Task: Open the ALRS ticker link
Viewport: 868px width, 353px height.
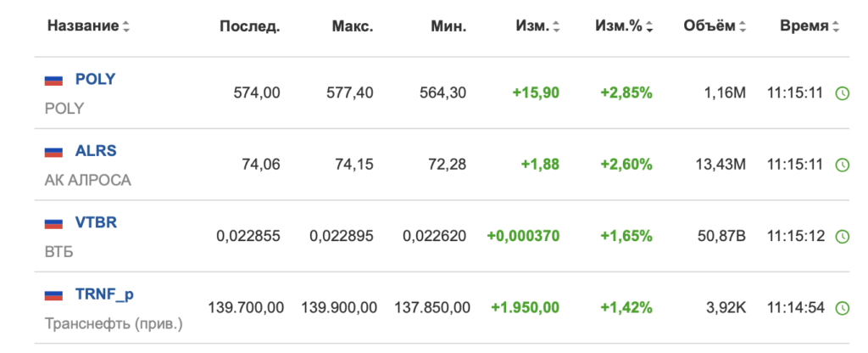Action: point(96,151)
